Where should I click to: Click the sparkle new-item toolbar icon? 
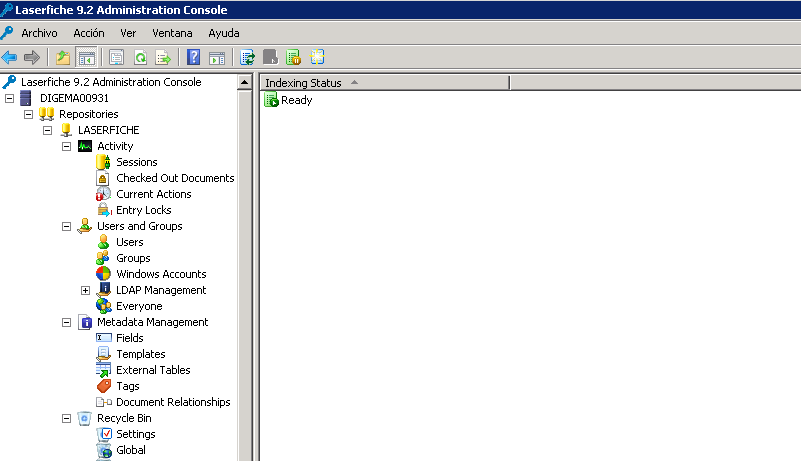[x=317, y=57]
